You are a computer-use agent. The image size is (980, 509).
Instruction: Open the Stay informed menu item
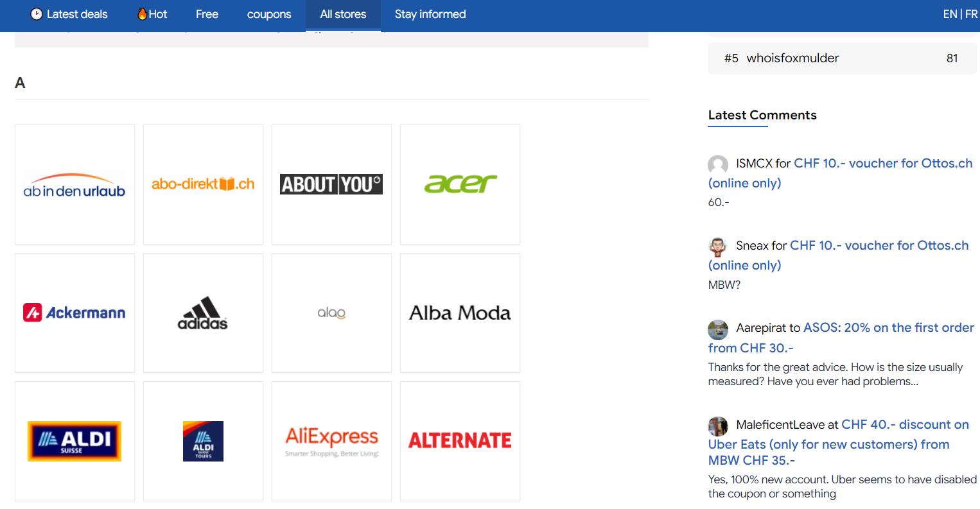(x=430, y=14)
